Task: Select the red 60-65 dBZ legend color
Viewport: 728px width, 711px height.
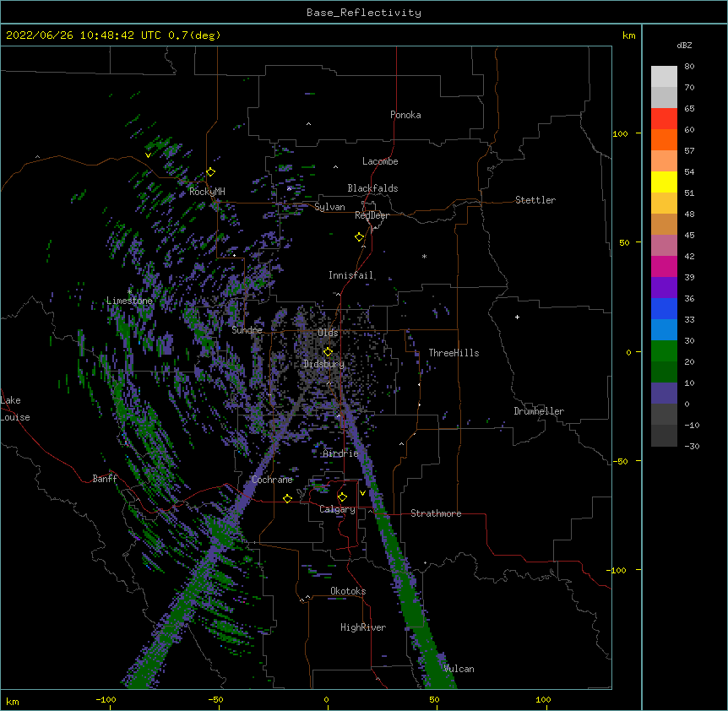Action: (664, 119)
